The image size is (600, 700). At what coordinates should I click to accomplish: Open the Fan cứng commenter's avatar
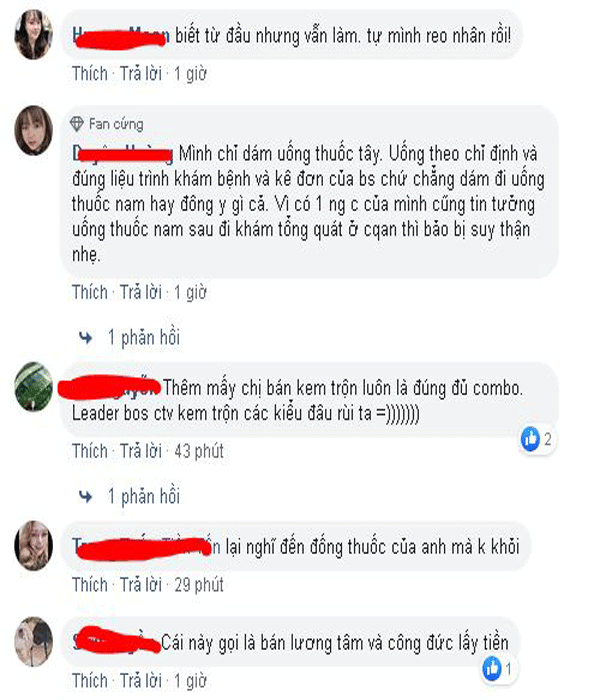click(33, 130)
